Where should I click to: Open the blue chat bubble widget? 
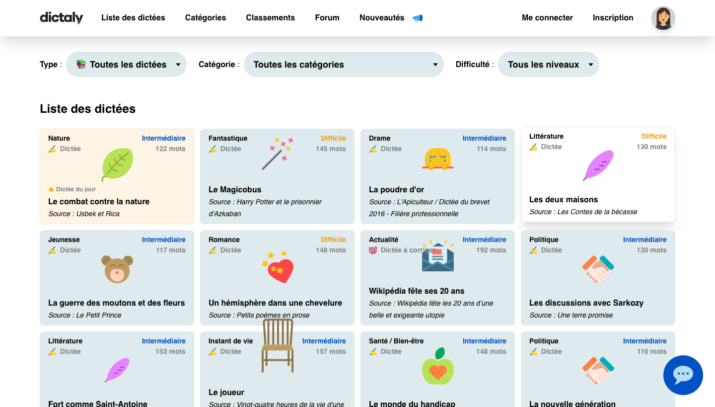click(683, 375)
